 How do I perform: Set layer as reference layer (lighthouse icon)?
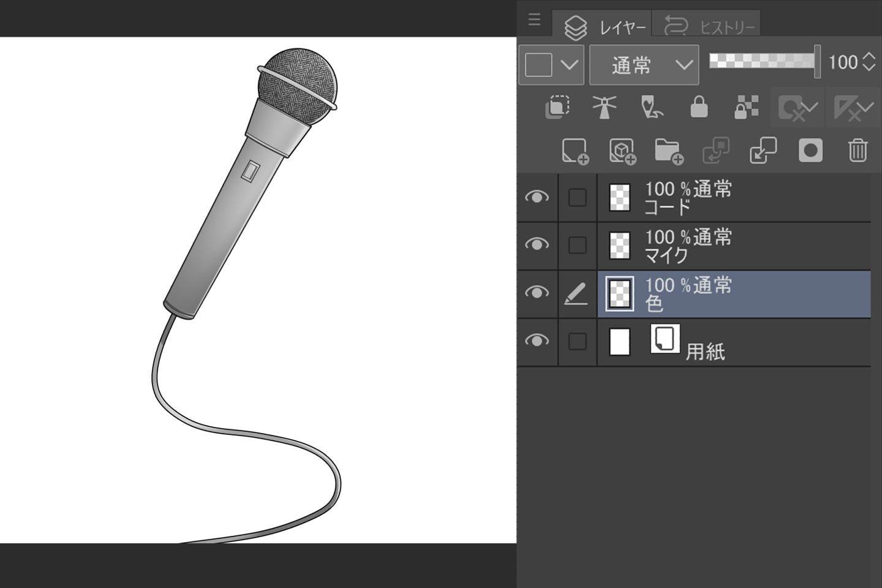point(604,107)
